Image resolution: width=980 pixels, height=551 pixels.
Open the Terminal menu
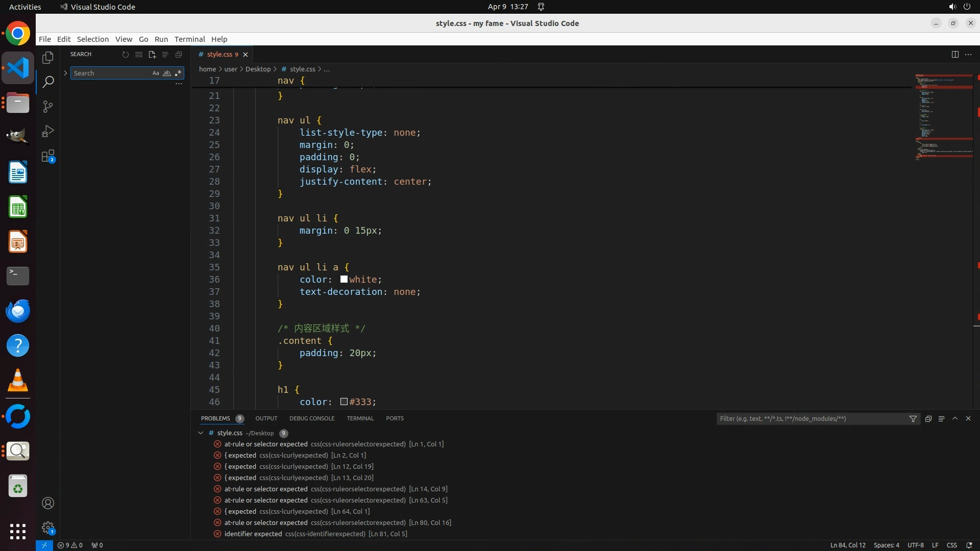pyautogui.click(x=189, y=39)
